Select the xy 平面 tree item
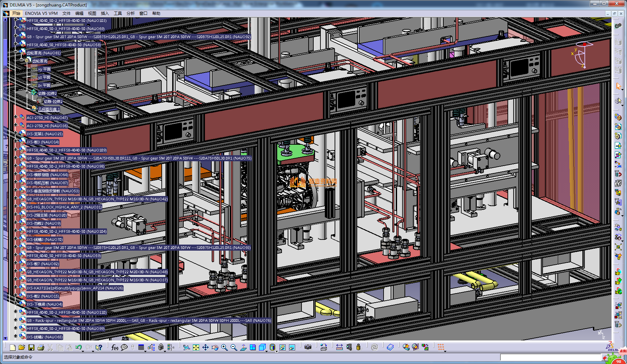The height and width of the screenshot is (364, 627). [x=44, y=69]
